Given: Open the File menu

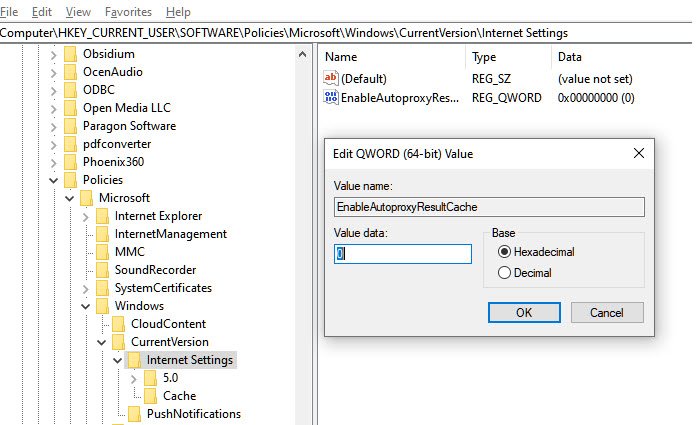Looking at the screenshot, I should [8, 12].
